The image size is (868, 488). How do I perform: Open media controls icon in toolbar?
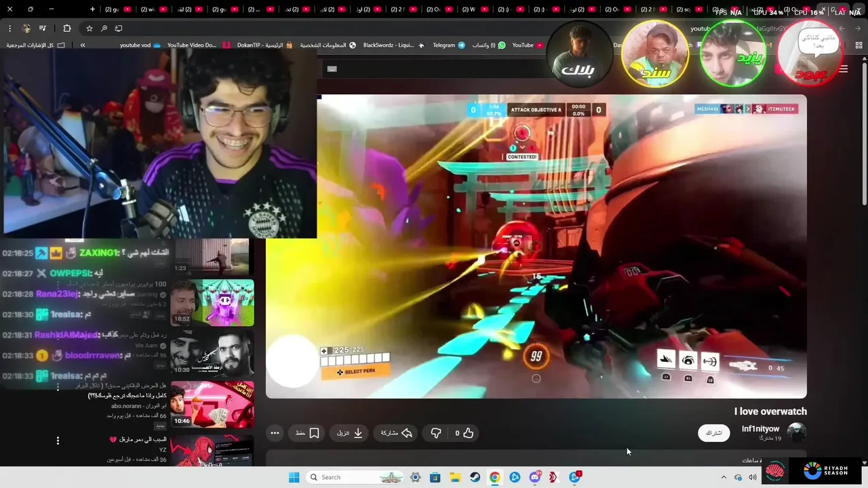[x=43, y=28]
